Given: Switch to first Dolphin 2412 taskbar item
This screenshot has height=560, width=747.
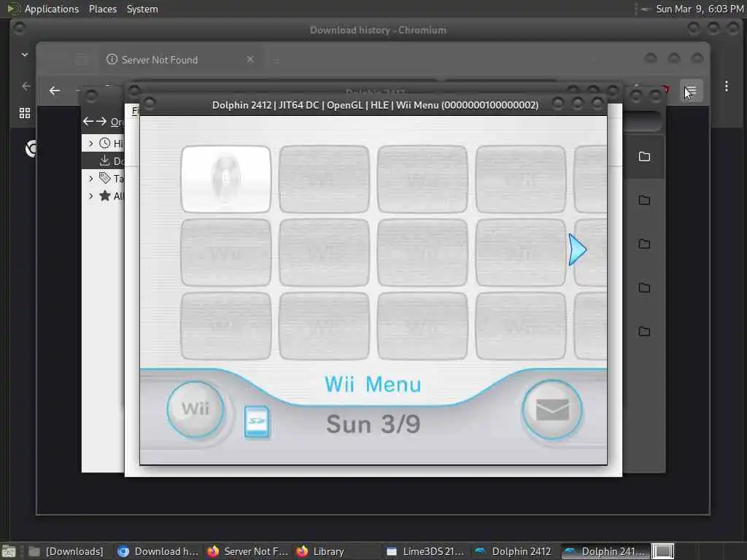Looking at the screenshot, I should 514,551.
